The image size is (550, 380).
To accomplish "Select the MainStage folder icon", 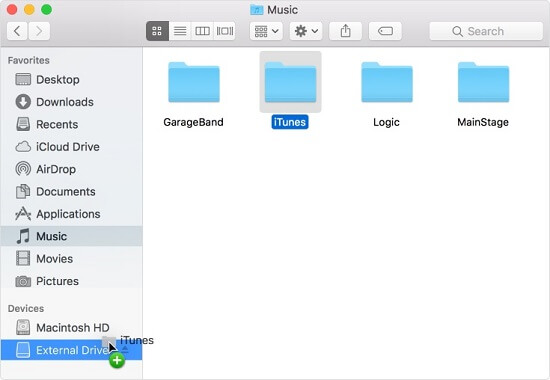I will (483, 82).
